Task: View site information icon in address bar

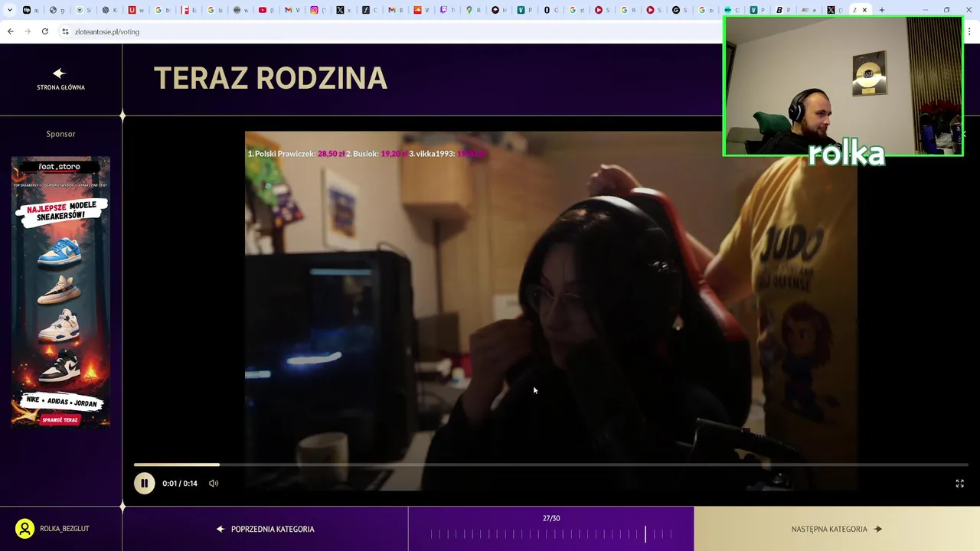Action: (x=66, y=31)
